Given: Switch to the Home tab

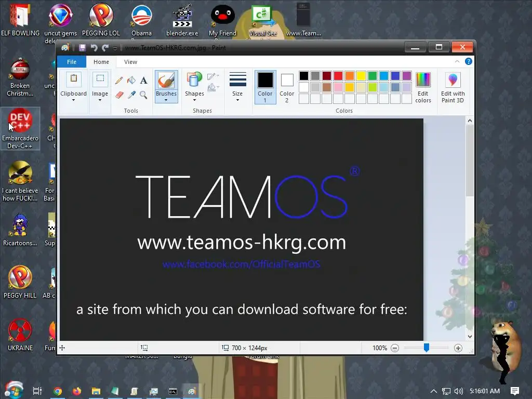Looking at the screenshot, I should [x=101, y=62].
